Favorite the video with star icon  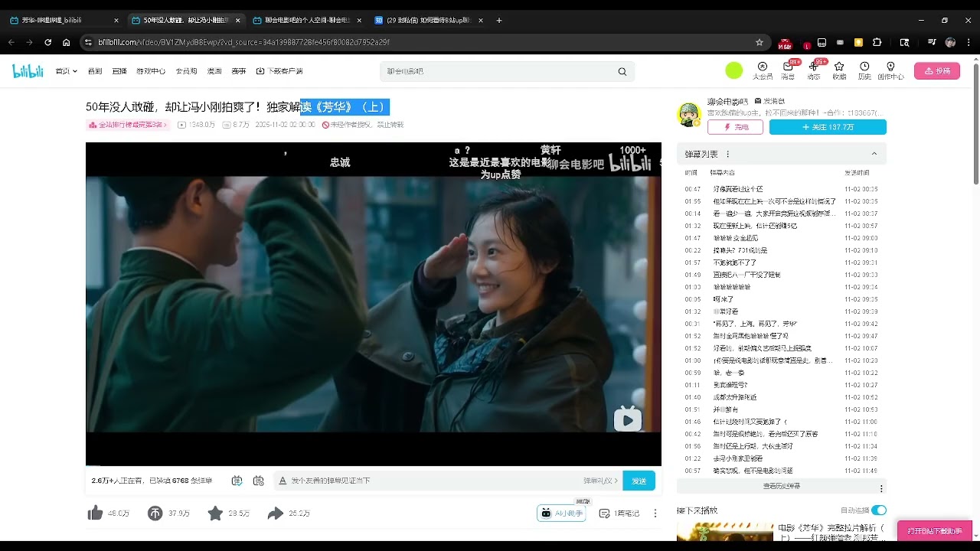[215, 513]
